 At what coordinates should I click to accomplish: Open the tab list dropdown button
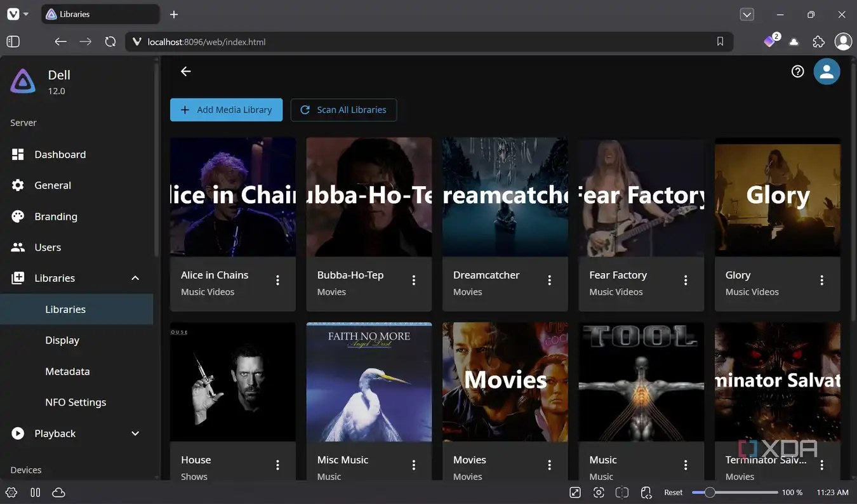coord(747,14)
